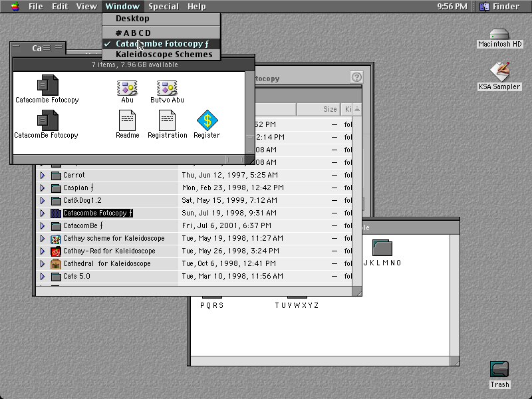Click the folder list window vertical scrollbar
Viewport: 532px width, 399px height.
point(357,201)
